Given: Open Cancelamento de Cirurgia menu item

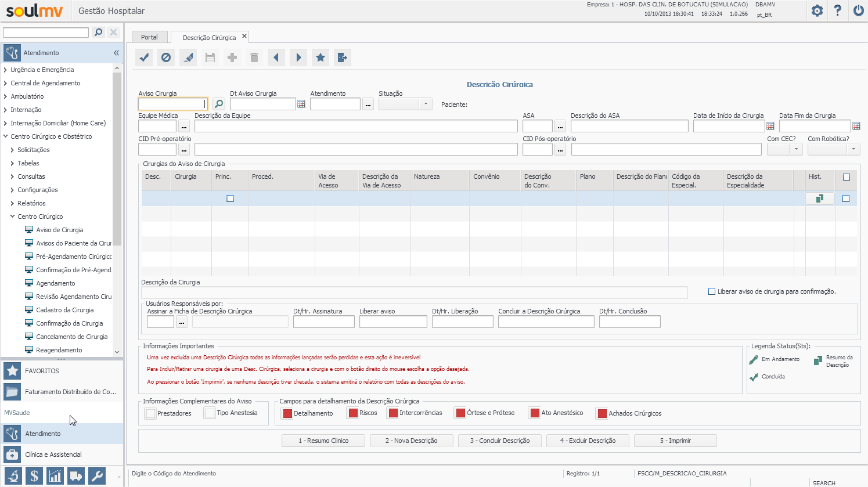Looking at the screenshot, I should coord(72,337).
